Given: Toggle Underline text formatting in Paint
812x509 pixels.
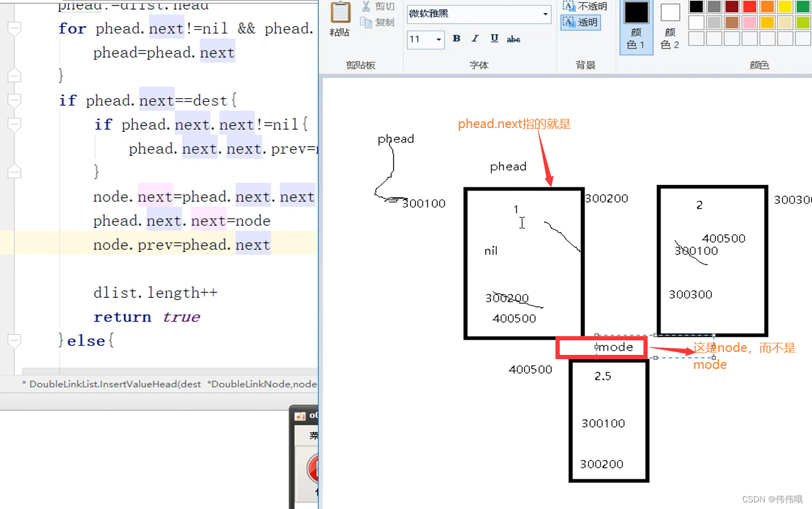Looking at the screenshot, I should 494,39.
